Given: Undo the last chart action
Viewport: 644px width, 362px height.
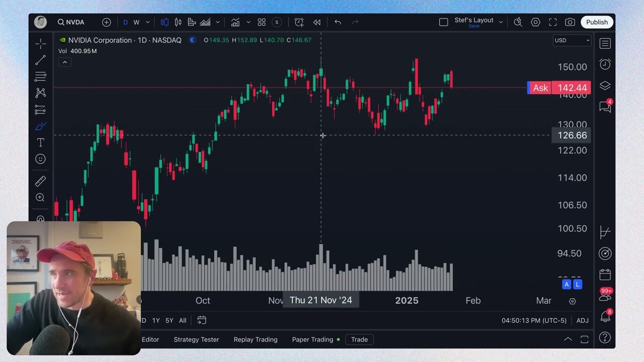Looking at the screenshot, I should (338, 22).
